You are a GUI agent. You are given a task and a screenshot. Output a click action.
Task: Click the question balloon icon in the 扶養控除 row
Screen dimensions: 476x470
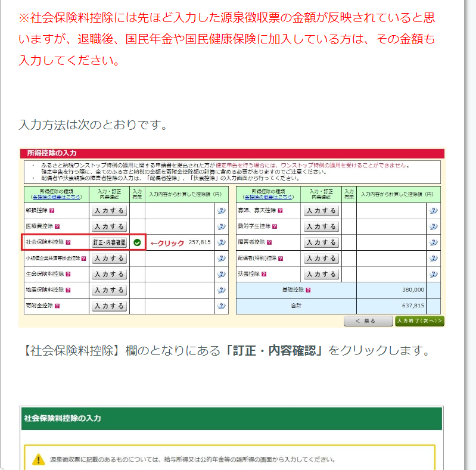[434, 274]
